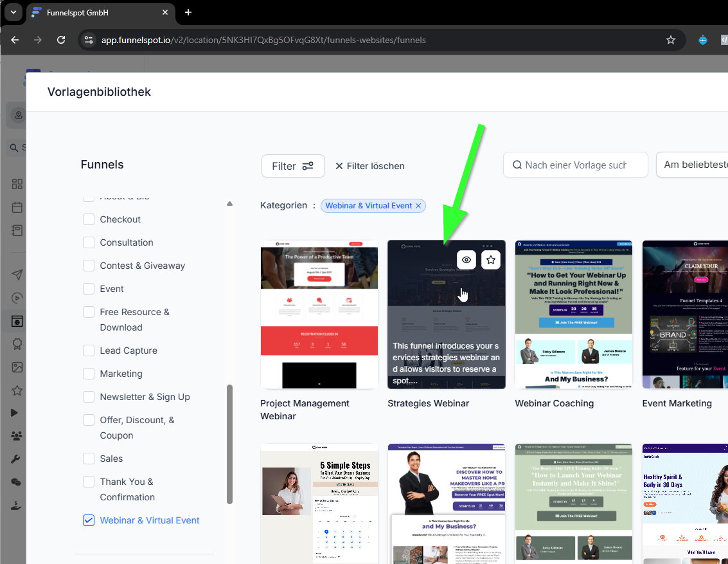Reload the browser page
Viewport: 728px width, 564px height.
pos(61,40)
